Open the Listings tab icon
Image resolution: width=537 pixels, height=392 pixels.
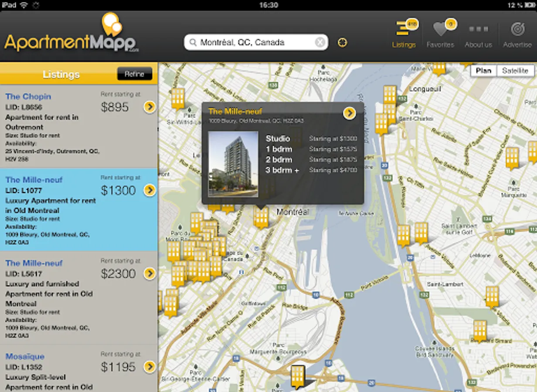click(404, 34)
